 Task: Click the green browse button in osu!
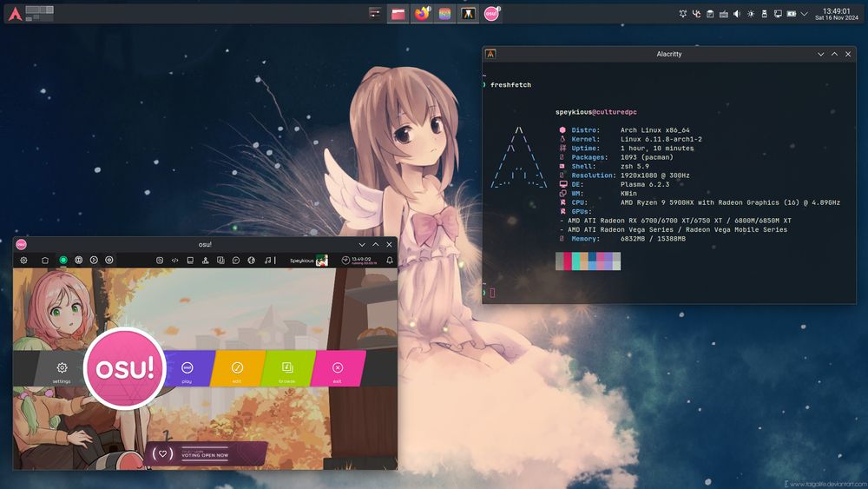coord(286,368)
